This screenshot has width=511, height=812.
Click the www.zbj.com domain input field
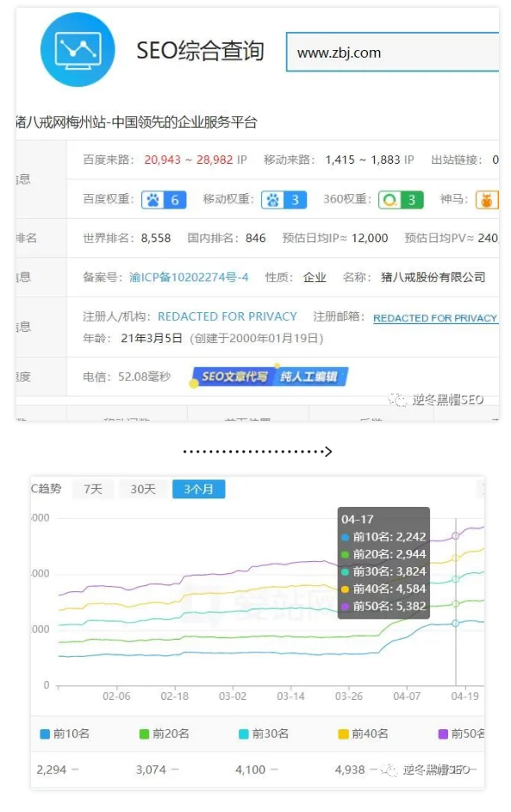click(x=392, y=53)
